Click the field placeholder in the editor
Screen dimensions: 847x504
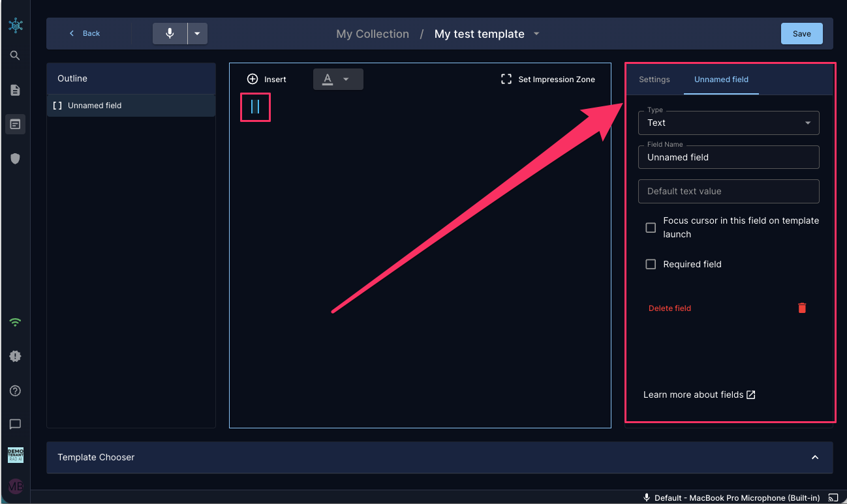tap(255, 106)
